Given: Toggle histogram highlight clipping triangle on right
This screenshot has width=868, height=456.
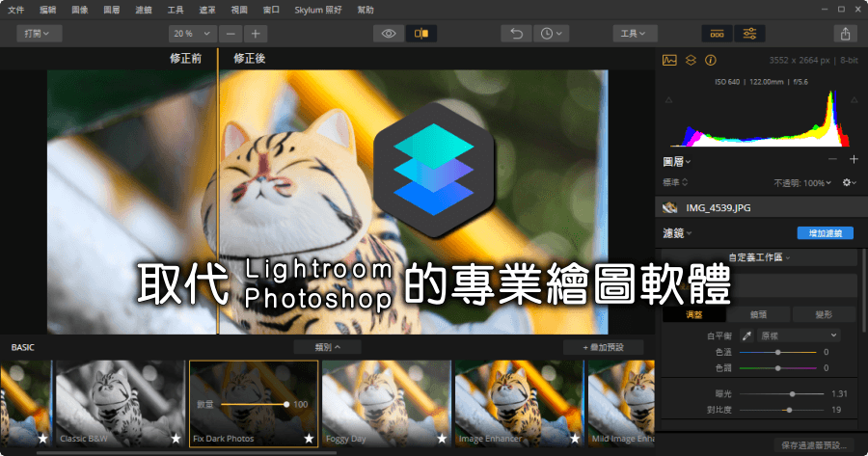Looking at the screenshot, I should pos(854,100).
